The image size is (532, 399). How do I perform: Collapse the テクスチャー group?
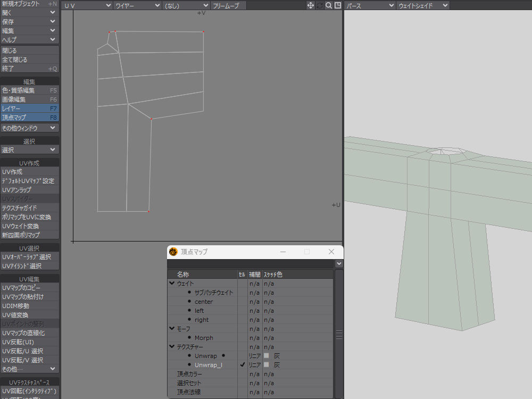(x=172, y=347)
